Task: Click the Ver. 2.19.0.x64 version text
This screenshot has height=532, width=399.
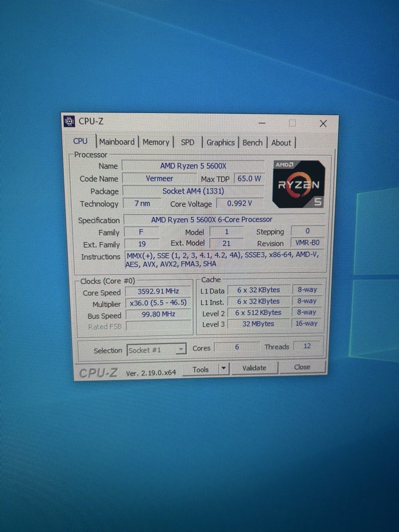Action: (151, 372)
